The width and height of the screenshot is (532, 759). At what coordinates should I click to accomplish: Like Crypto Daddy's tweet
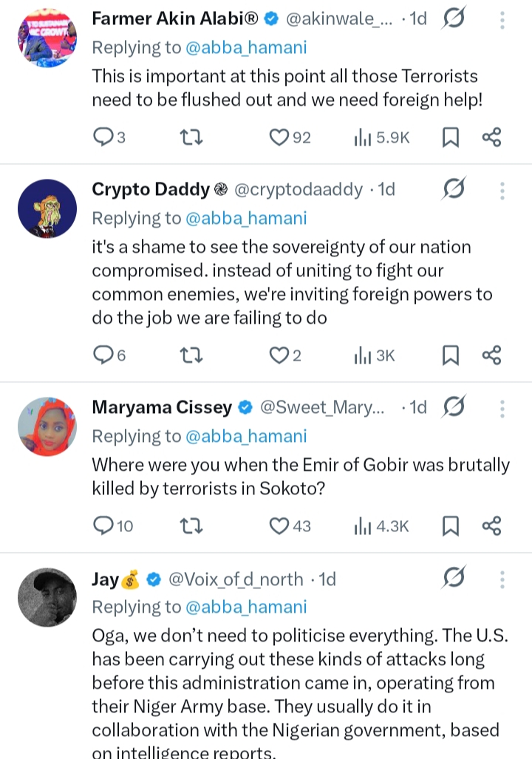tap(279, 355)
